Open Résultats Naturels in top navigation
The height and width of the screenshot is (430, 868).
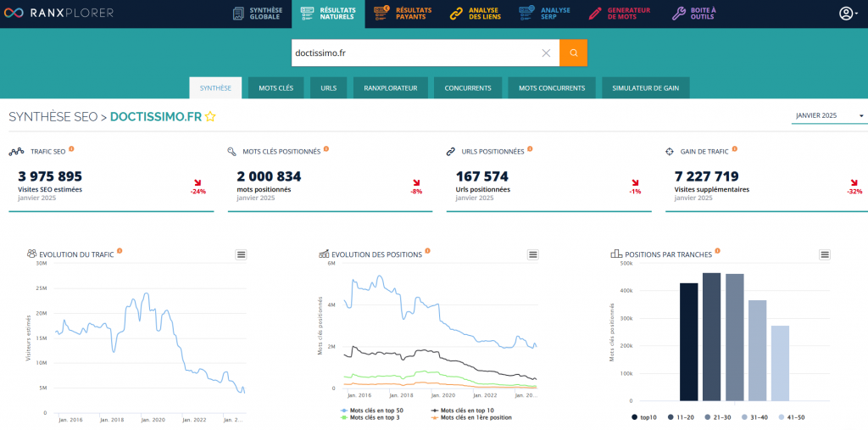click(328, 14)
